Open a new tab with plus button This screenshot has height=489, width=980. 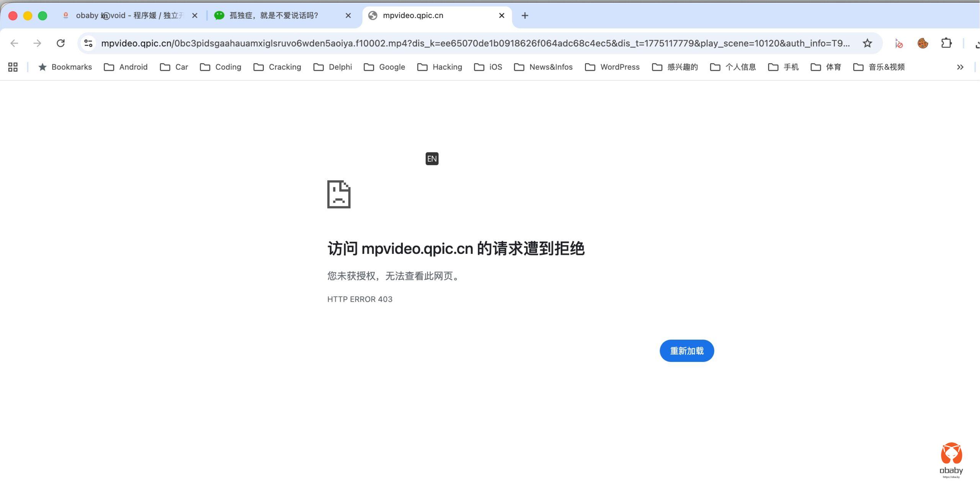click(x=525, y=16)
